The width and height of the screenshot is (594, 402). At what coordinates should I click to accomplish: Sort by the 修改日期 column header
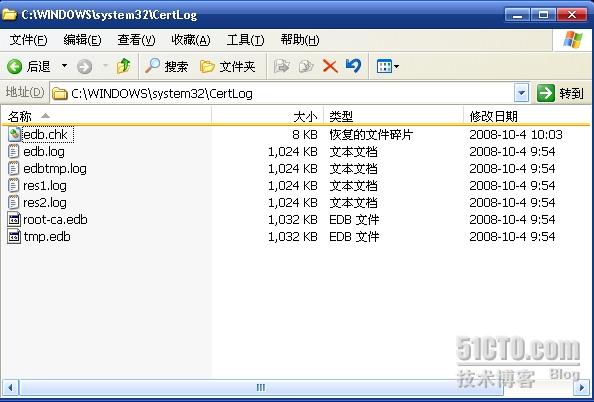point(527,116)
